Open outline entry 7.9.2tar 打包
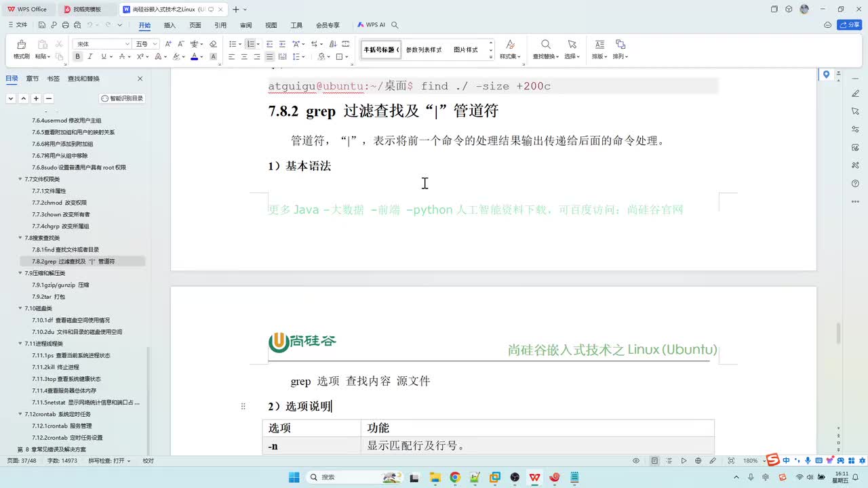 pos(48,297)
